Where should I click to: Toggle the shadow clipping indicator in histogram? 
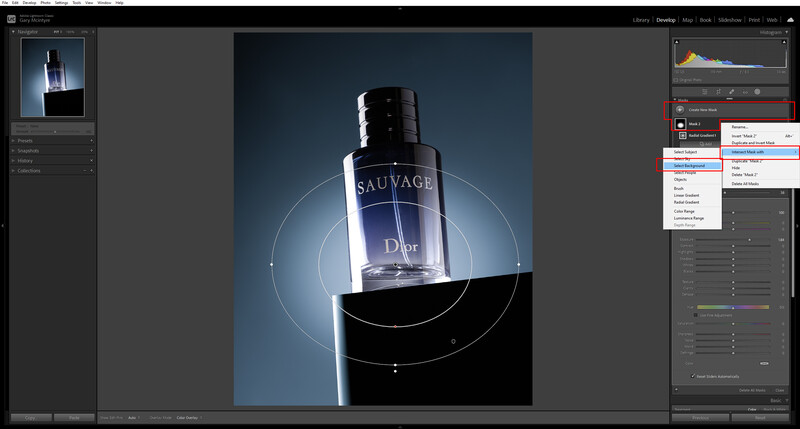[677, 42]
